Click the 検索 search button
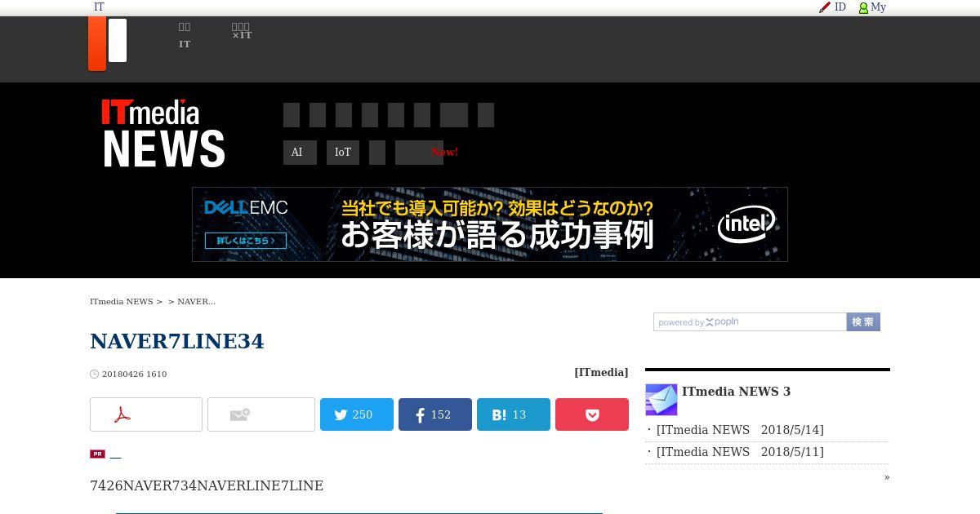980x514 pixels. [863, 322]
